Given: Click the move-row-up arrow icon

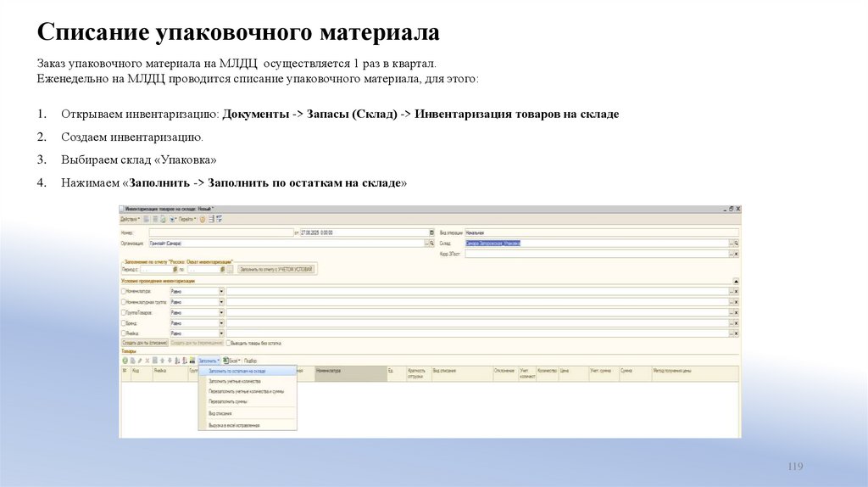Looking at the screenshot, I should pos(163,361).
